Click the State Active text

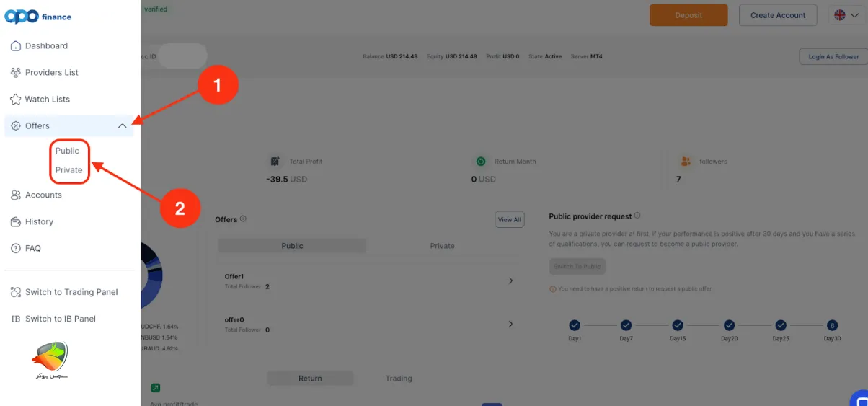point(545,56)
